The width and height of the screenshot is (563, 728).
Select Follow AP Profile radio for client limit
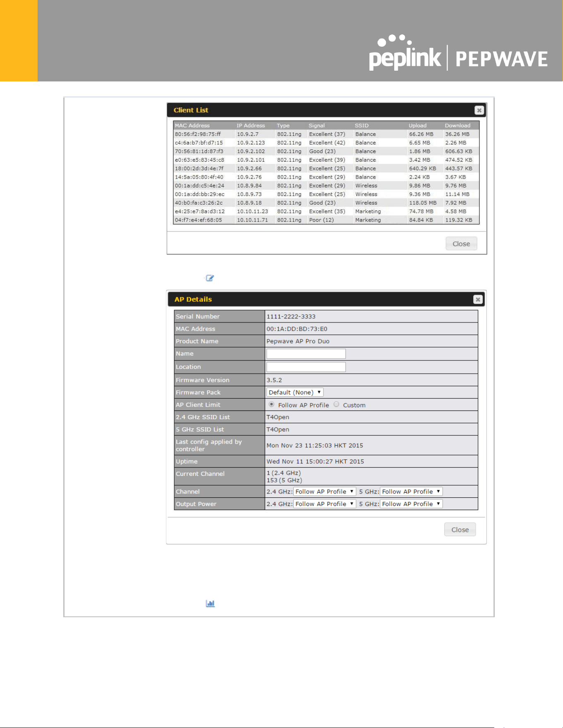pos(271,404)
